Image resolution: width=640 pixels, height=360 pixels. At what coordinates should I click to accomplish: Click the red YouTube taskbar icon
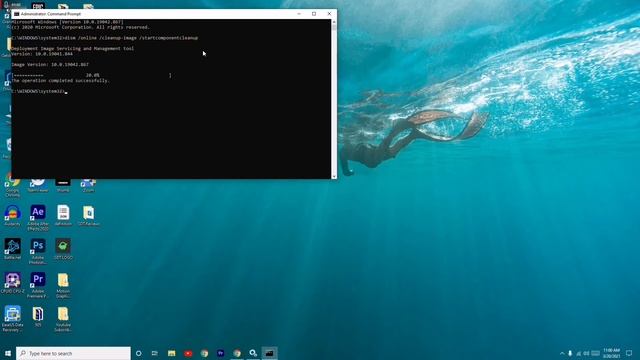coord(188,353)
